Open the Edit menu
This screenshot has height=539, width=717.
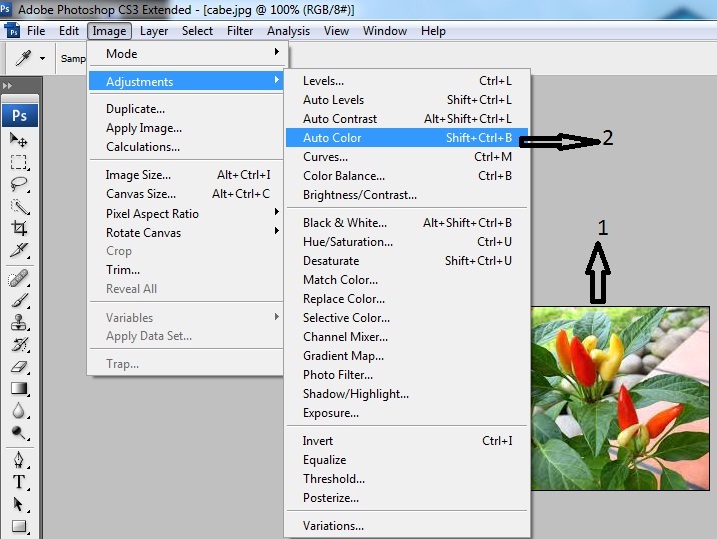69,31
